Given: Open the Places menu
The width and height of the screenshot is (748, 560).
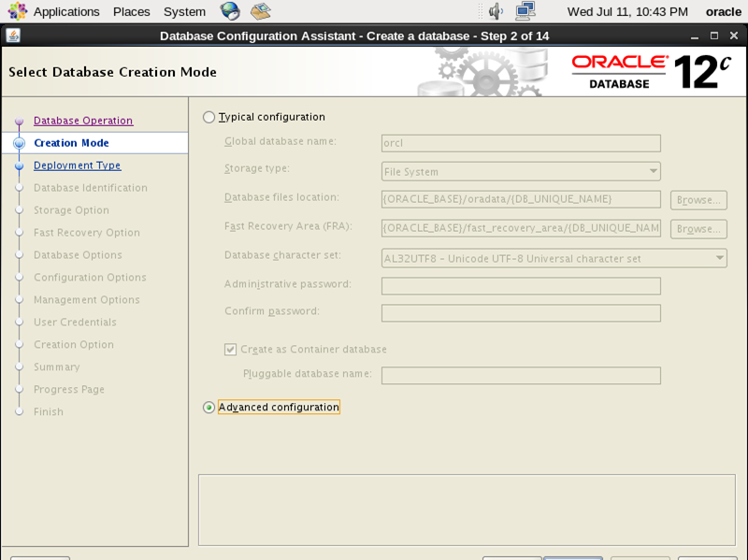Looking at the screenshot, I should [131, 11].
